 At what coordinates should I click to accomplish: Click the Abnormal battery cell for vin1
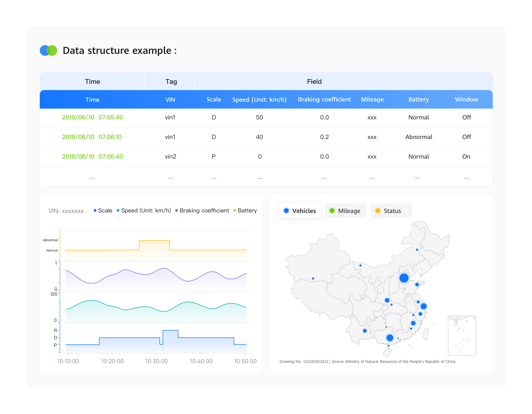[x=418, y=137]
